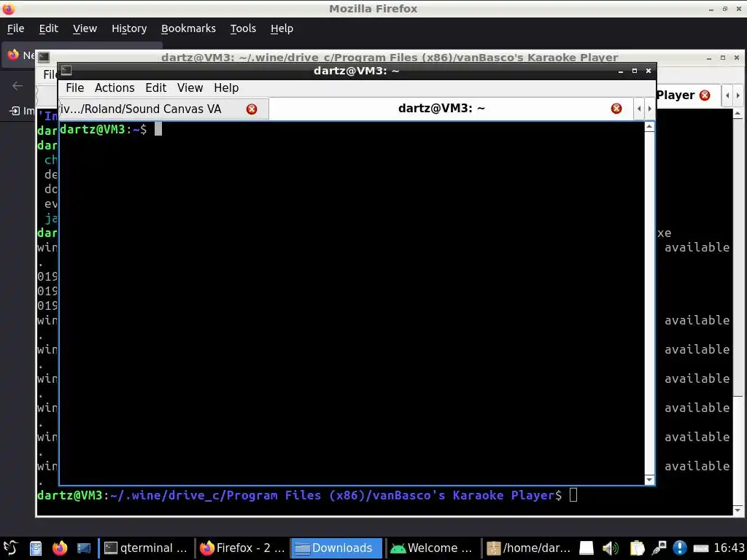Click the Firefox logo in the title bar

pyautogui.click(x=9, y=9)
